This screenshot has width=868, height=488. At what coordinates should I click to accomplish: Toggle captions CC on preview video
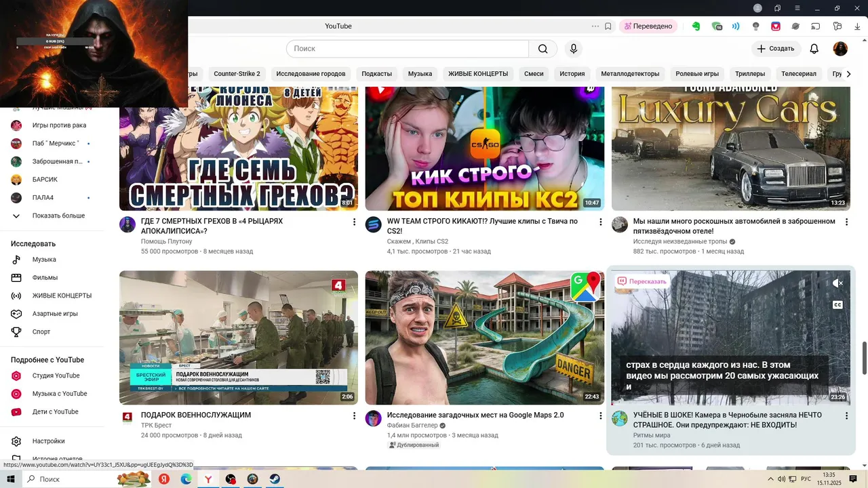point(837,305)
